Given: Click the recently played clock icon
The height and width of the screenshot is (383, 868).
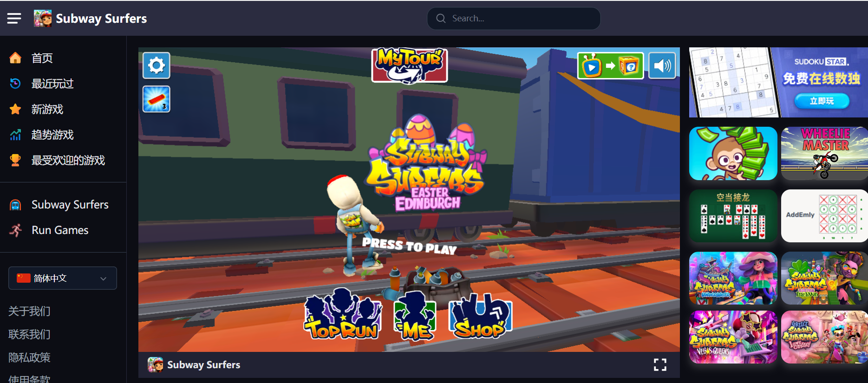Looking at the screenshot, I should (15, 84).
